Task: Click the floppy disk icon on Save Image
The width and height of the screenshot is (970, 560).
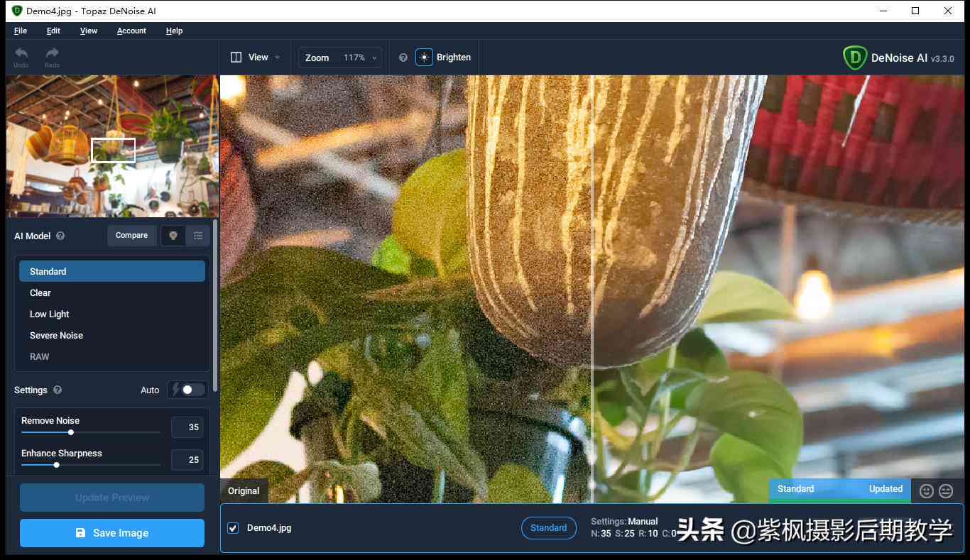Action: [x=80, y=533]
